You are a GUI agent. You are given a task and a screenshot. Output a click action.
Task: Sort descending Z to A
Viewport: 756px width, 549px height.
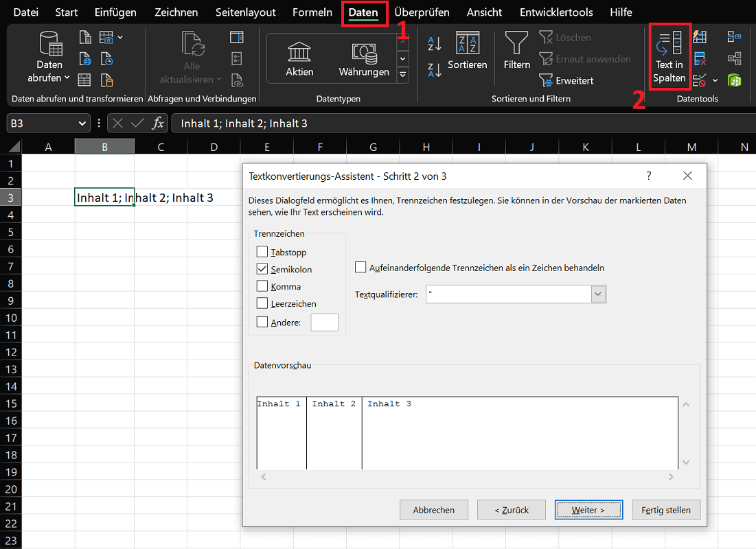(435, 71)
